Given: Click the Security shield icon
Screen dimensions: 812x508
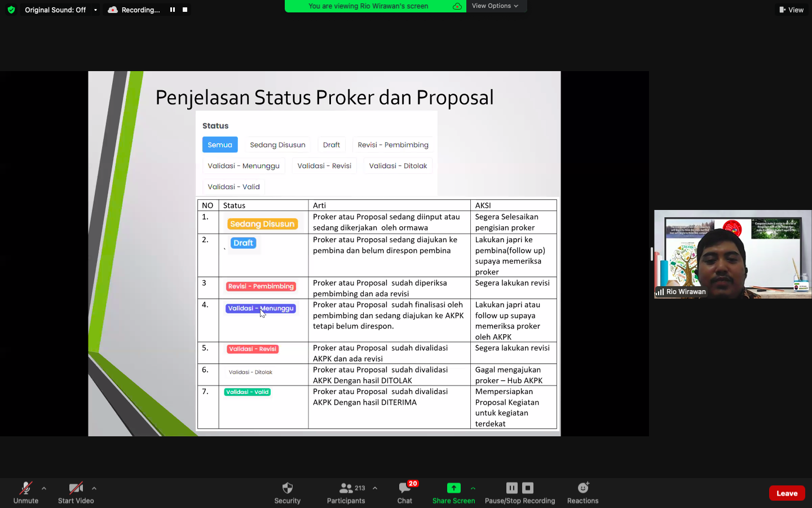Looking at the screenshot, I should point(288,488).
